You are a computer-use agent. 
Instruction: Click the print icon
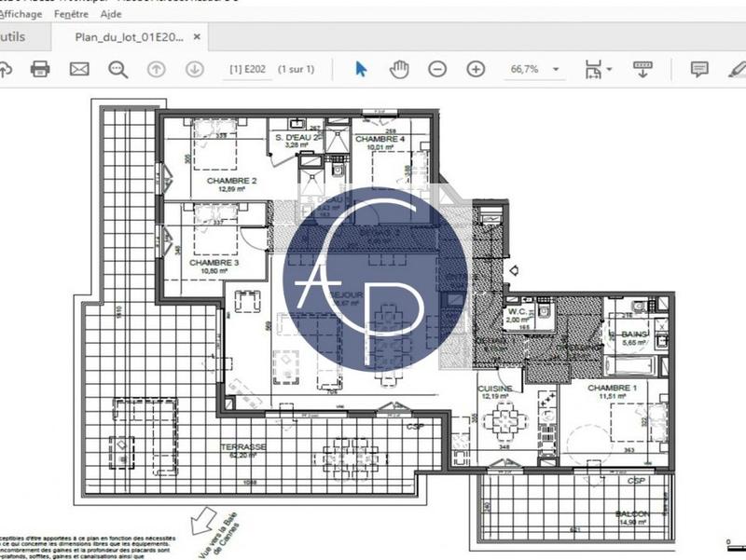[x=39, y=69]
